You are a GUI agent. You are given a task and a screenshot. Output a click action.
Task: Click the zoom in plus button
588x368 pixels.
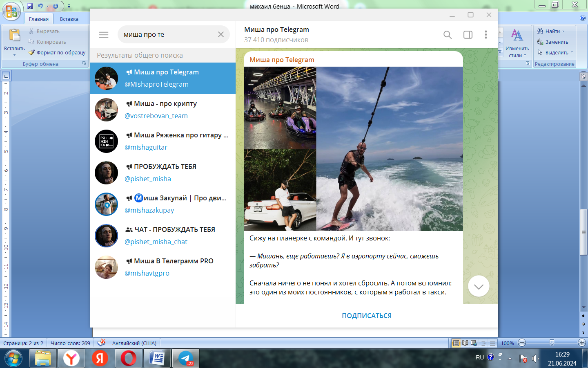pyautogui.click(x=582, y=343)
